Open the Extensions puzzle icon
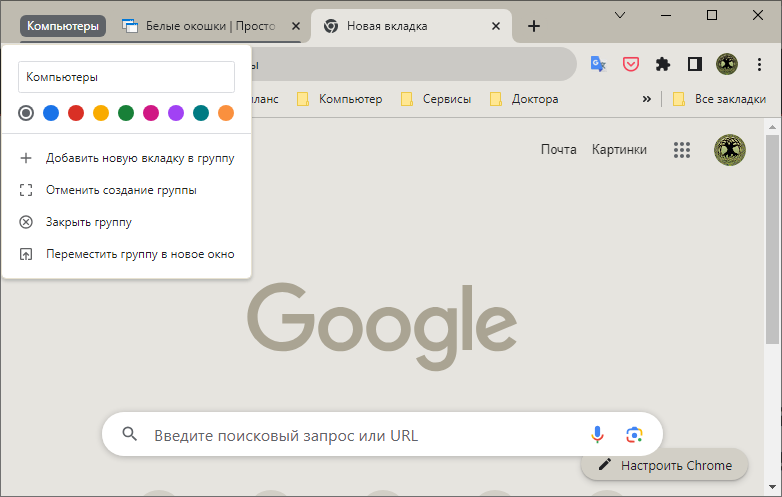 (x=663, y=64)
